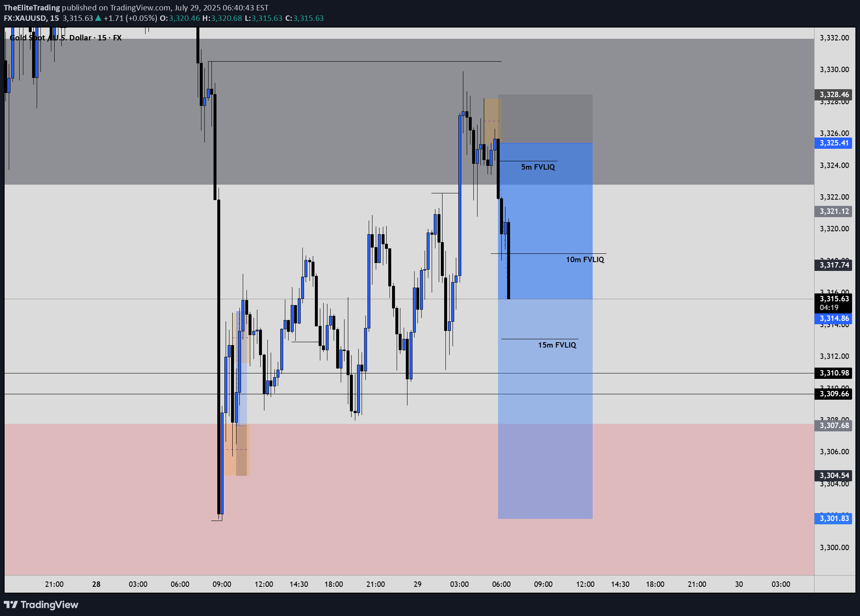
Task: Click the blue 3,314.86 price label
Action: [x=833, y=318]
